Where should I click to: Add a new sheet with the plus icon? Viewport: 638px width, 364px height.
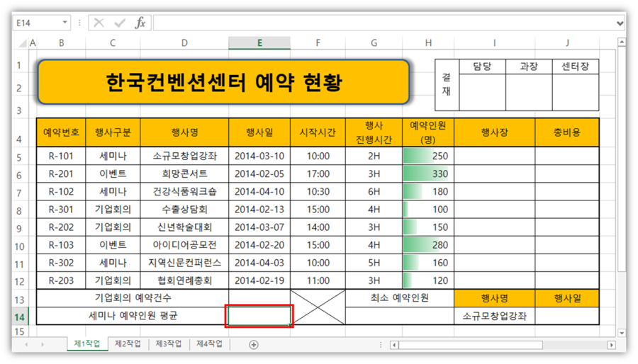click(254, 344)
